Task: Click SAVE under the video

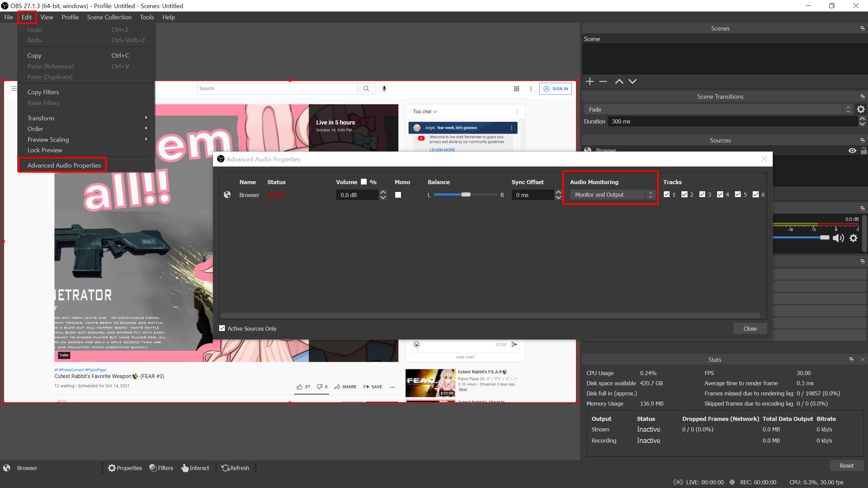Action: pos(372,387)
